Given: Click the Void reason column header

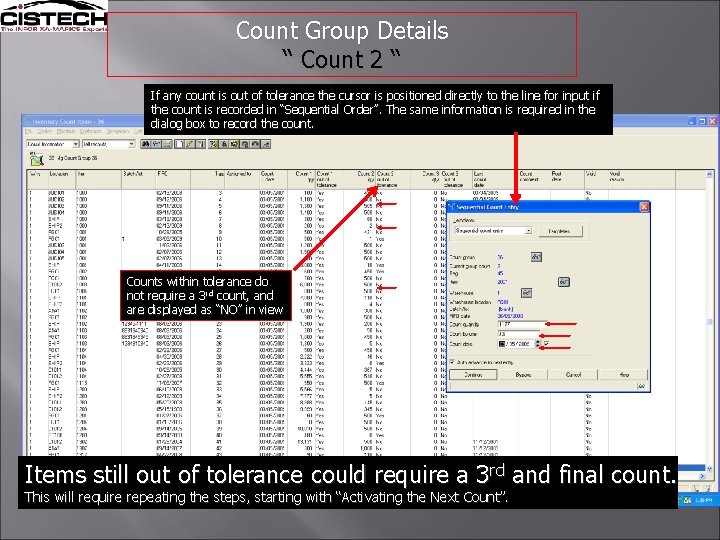Looking at the screenshot, I should [x=641, y=179].
